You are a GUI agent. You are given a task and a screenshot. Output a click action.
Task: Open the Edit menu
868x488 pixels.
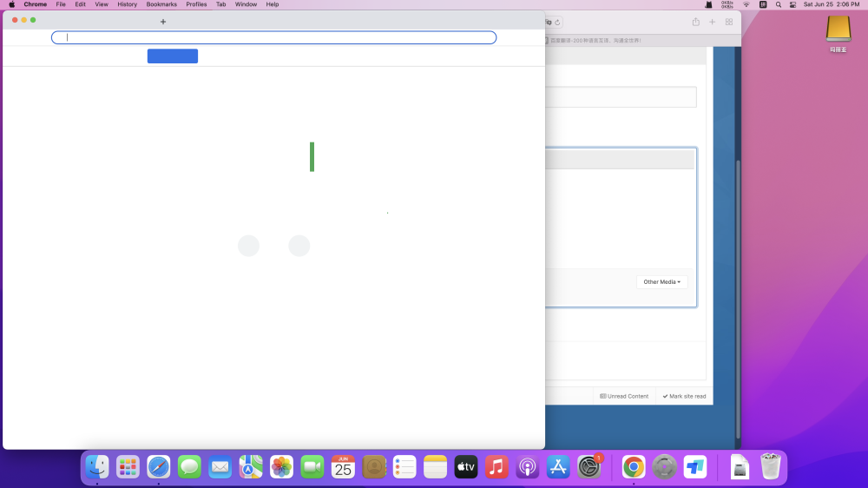(80, 4)
